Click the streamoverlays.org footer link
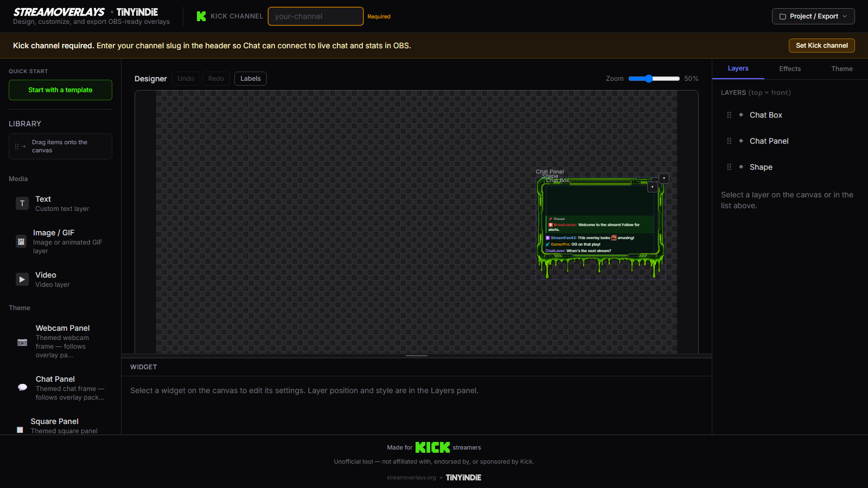 coord(411,478)
